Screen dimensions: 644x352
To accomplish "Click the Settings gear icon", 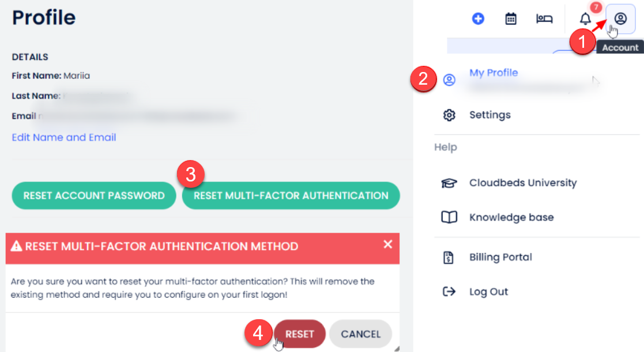I will [449, 115].
